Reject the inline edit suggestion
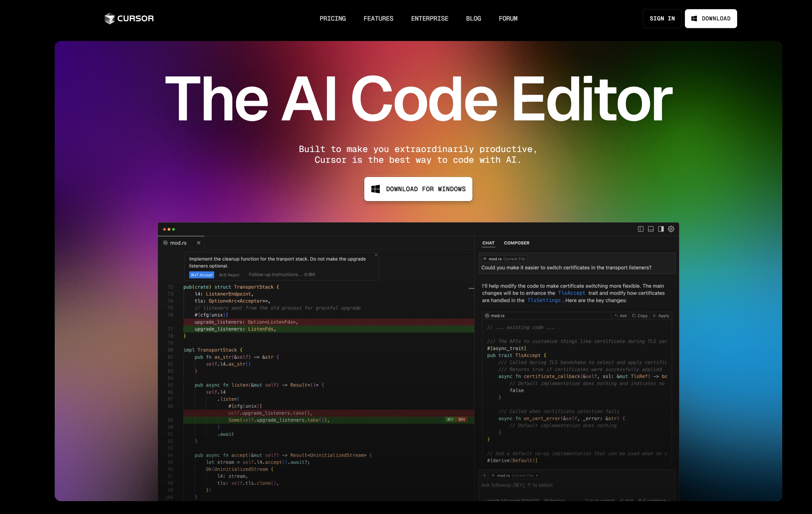Viewport: 812px width, 514px height. (x=229, y=275)
